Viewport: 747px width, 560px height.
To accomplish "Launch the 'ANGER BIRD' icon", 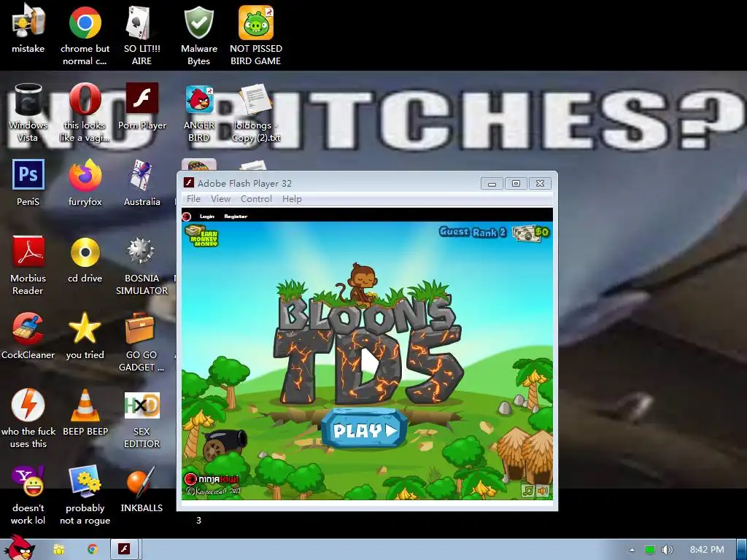I will pyautogui.click(x=199, y=100).
